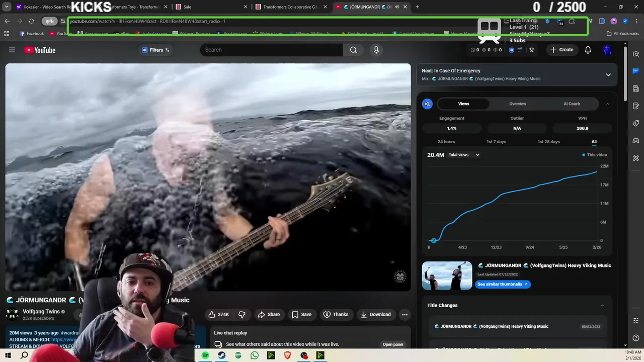Open the more actions ellipsis menu
This screenshot has height=362, width=644.
(405, 314)
